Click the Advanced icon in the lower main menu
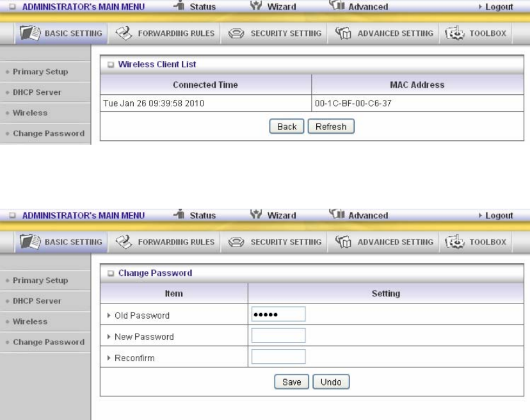 click(x=337, y=214)
